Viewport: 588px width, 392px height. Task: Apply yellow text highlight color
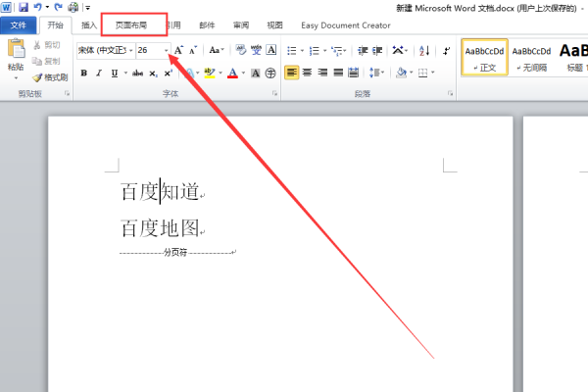click(x=210, y=73)
